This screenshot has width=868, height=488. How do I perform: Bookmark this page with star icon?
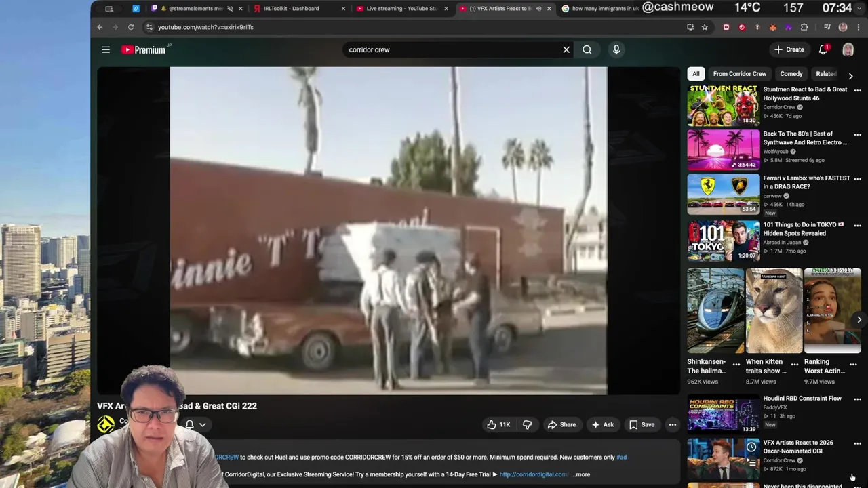[705, 27]
